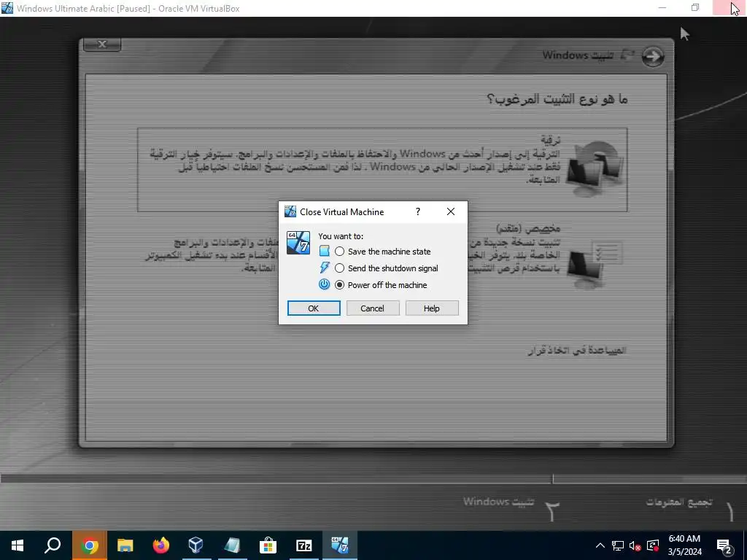Click the Arabic setup question heading text
The height and width of the screenshot is (560, 747).
[557, 99]
